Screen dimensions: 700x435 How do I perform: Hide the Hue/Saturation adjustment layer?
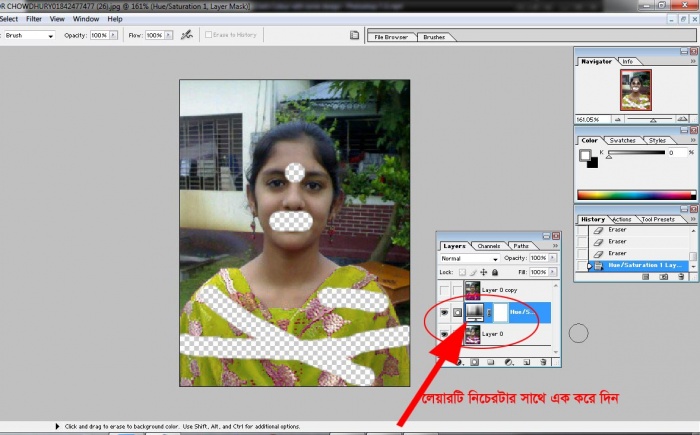[444, 312]
